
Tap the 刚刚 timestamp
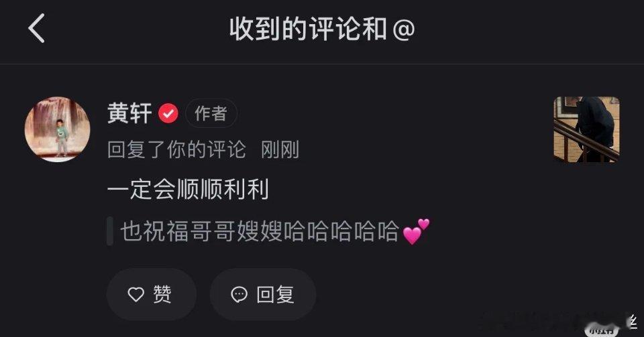(x=280, y=149)
